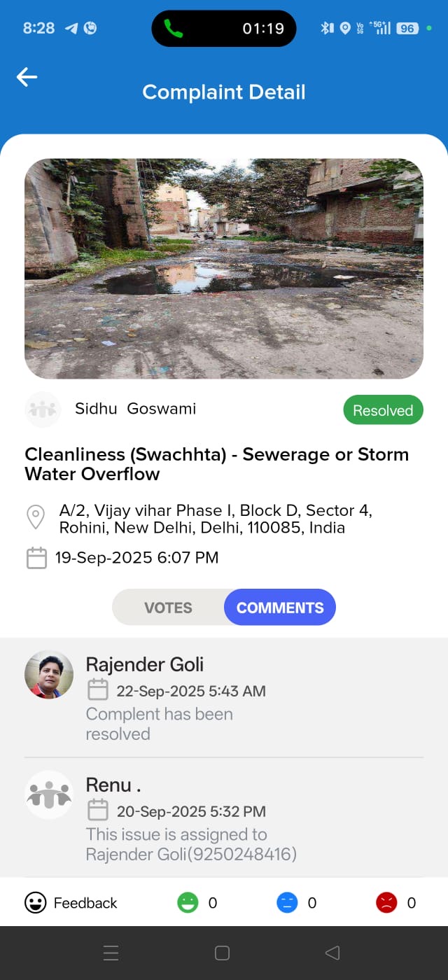Go back using the arrow icon
The width and height of the screenshot is (448, 980).
point(27,77)
